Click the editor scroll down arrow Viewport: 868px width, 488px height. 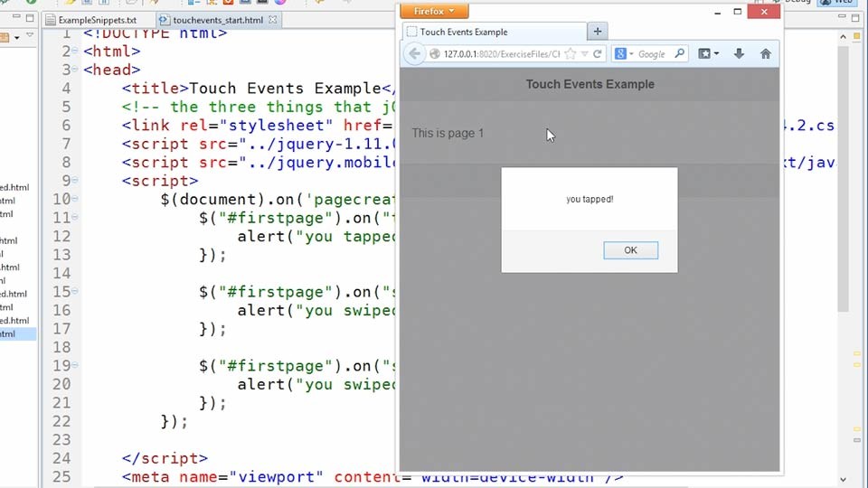pos(843,479)
